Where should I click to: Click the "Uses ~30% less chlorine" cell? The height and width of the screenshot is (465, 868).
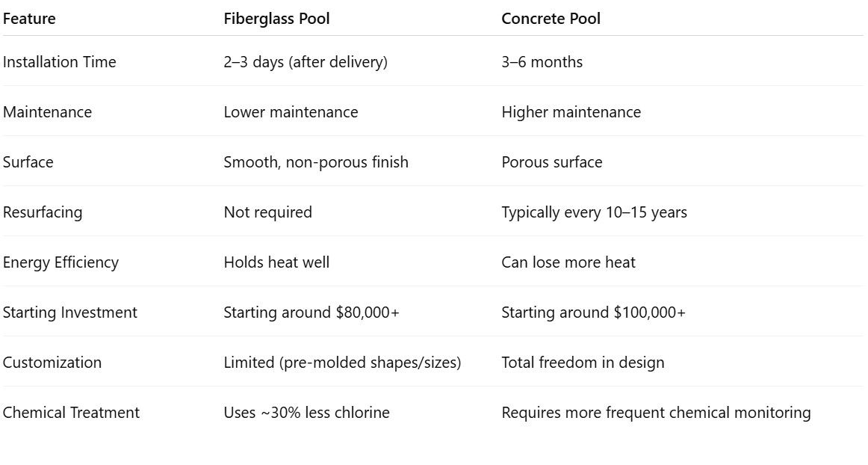306,413
